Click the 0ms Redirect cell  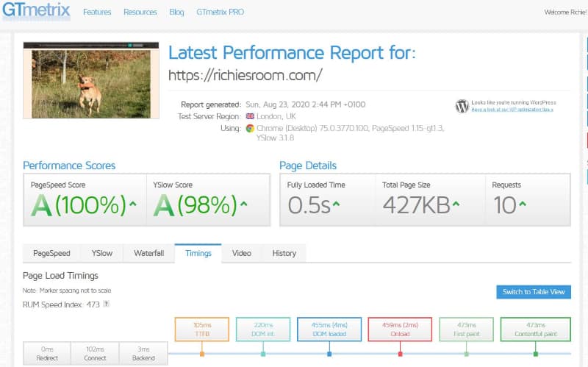pos(47,354)
